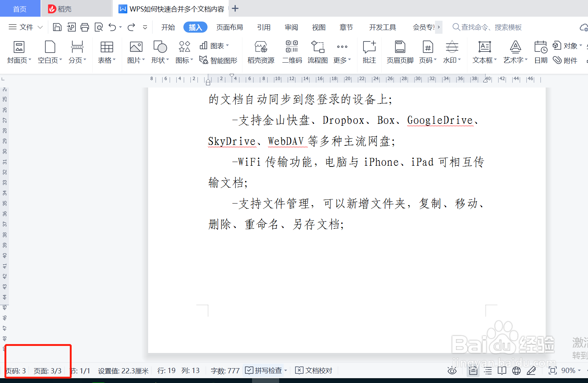The height and width of the screenshot is (383, 588).
Task: Click the cloud sync icon
Action: coord(584,27)
